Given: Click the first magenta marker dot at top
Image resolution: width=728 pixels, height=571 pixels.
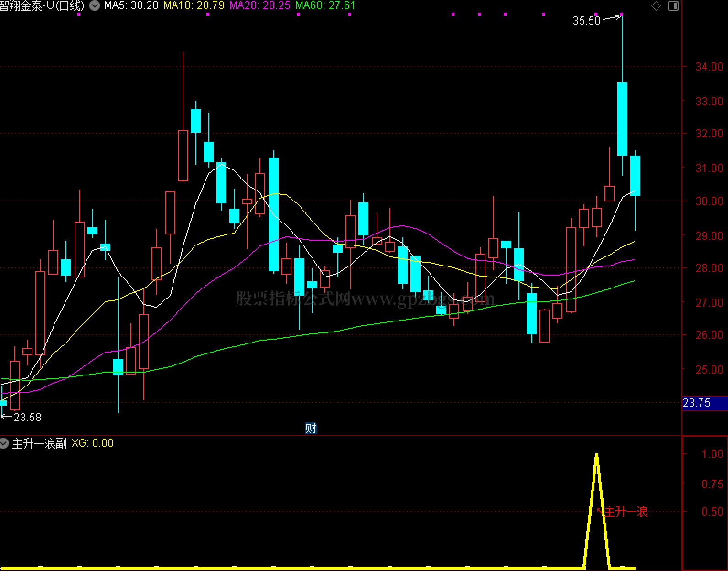Looking at the screenshot, I should [x=79, y=14].
